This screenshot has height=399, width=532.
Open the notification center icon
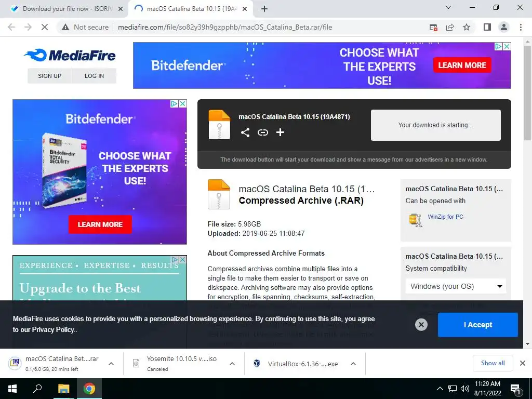pos(515,389)
